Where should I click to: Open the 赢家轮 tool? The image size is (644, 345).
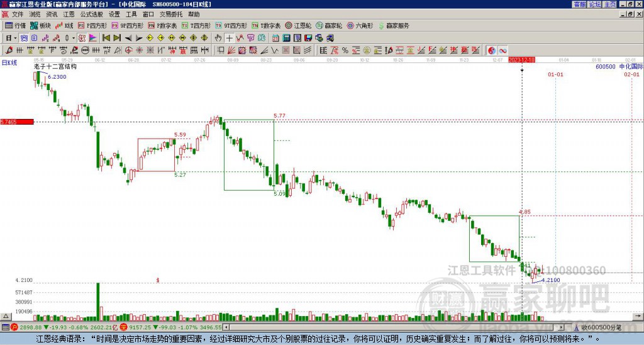329,25
